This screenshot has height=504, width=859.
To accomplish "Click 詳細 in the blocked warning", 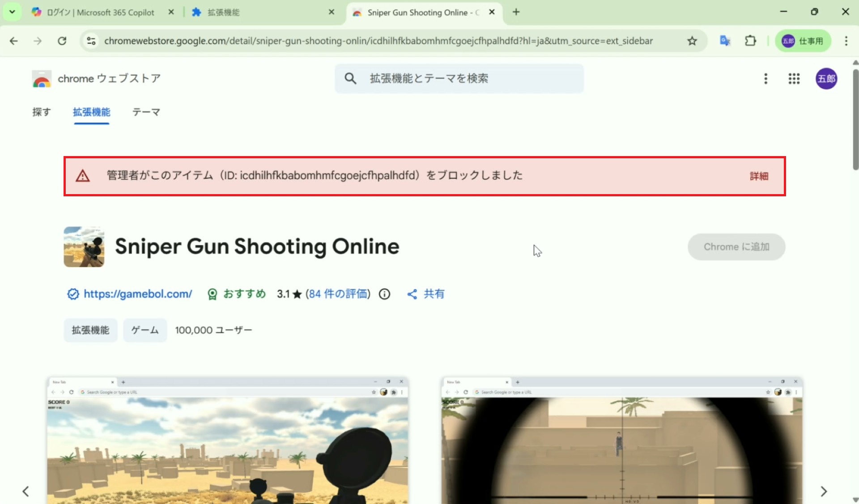I will tap(759, 176).
